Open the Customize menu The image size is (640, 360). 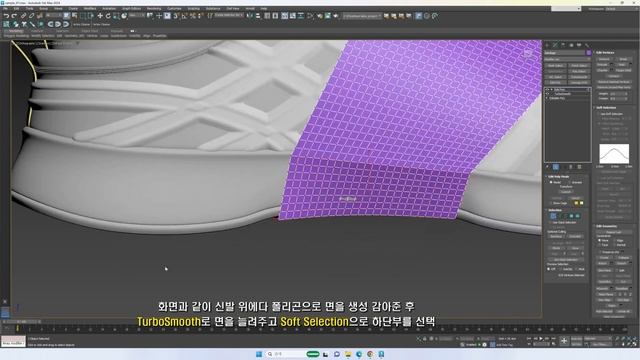[x=174, y=8]
